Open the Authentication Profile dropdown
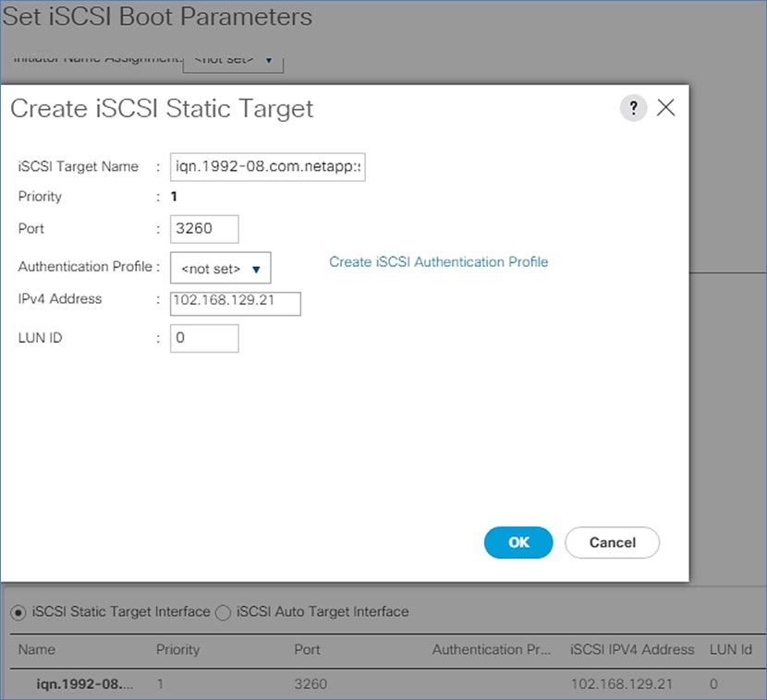767x700 pixels. tap(221, 268)
